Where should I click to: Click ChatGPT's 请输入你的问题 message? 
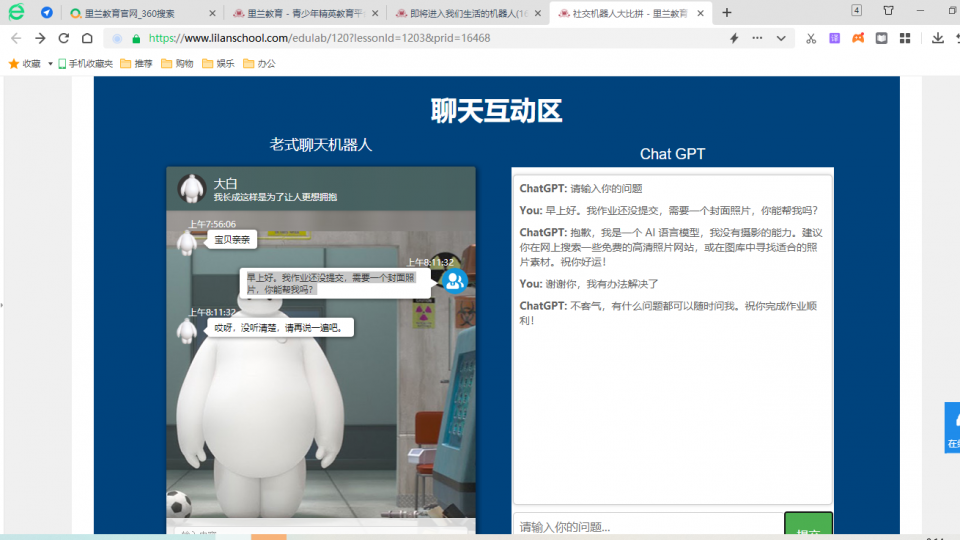coord(581,189)
